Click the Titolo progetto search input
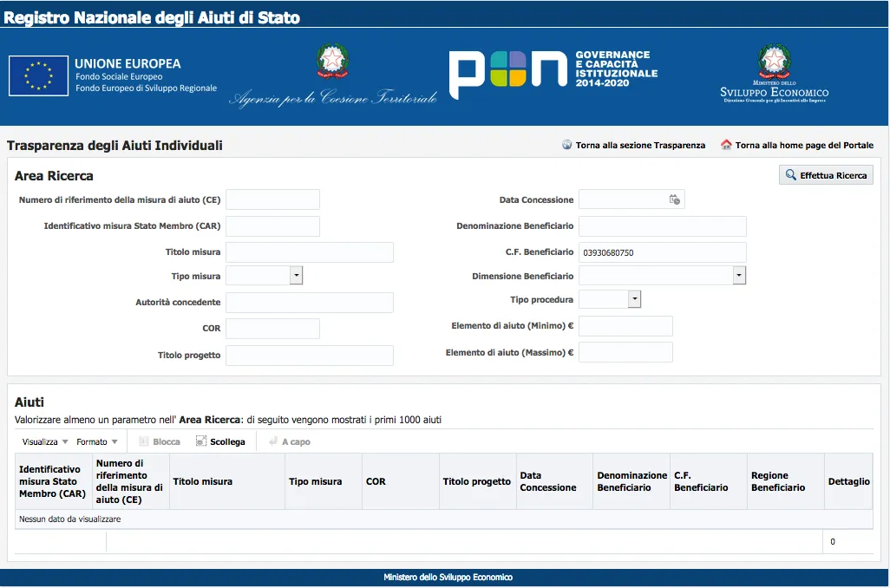 (x=310, y=356)
